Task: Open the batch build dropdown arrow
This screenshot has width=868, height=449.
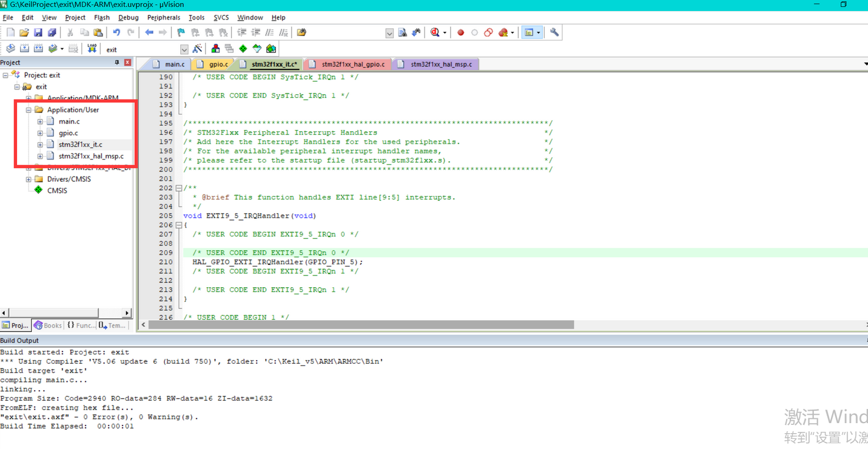Action: coord(62,49)
